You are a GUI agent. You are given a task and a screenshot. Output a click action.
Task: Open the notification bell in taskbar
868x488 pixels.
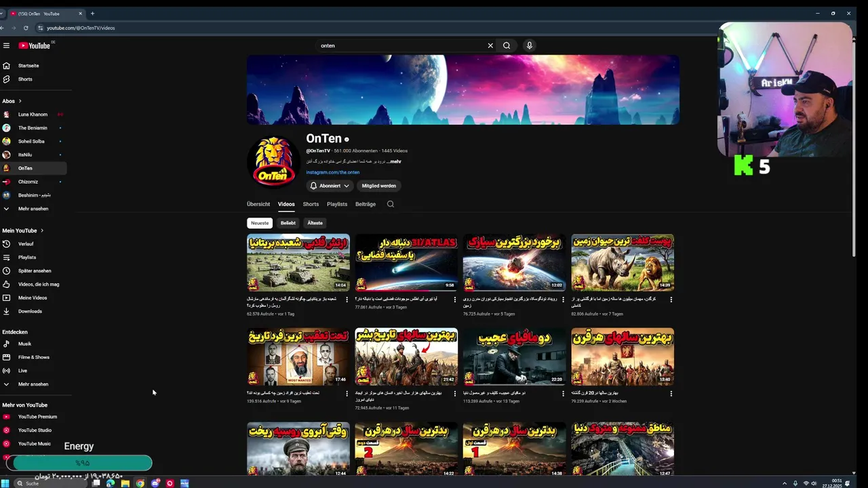pyautogui.click(x=848, y=483)
